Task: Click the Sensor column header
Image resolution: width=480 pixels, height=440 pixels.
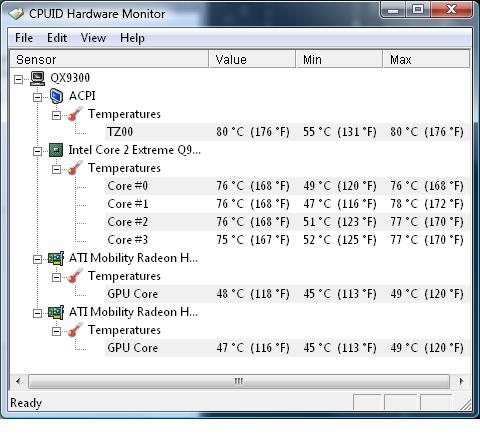Action: coord(109,59)
